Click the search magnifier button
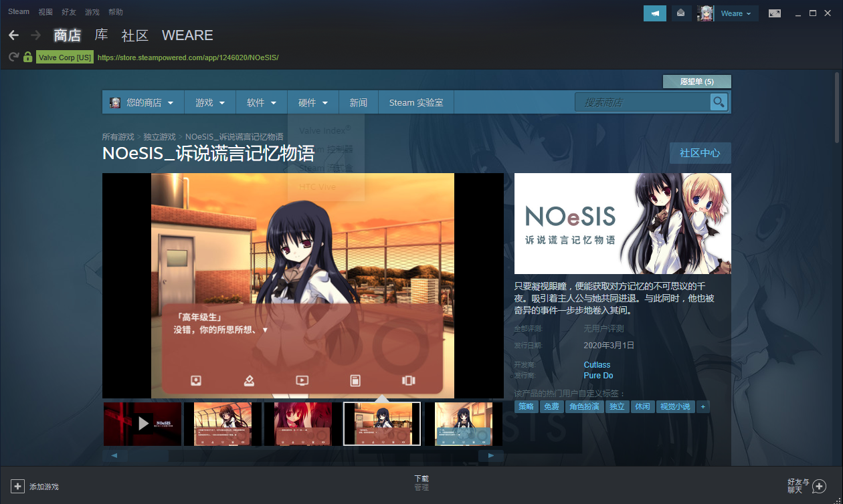This screenshot has height=504, width=843. pos(719,102)
